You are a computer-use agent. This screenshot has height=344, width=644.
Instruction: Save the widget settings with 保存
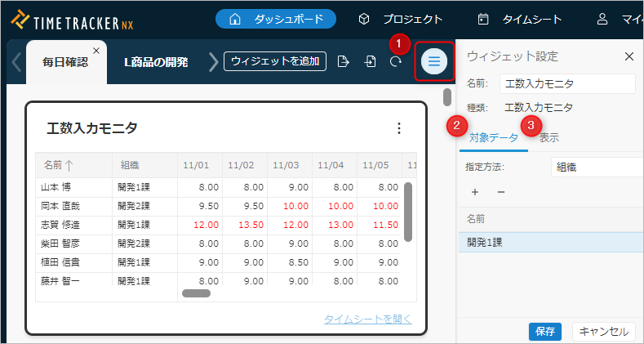(x=545, y=331)
